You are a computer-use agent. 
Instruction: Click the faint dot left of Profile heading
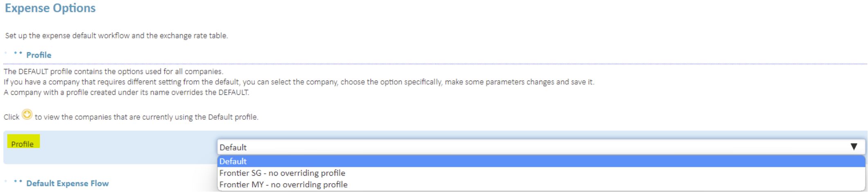(x=6, y=53)
